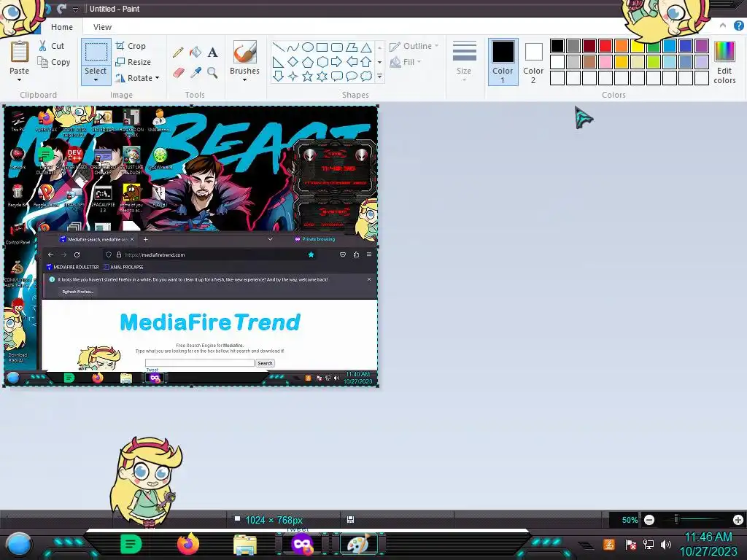
Task: Pick the pink color swatch
Action: [x=605, y=62]
